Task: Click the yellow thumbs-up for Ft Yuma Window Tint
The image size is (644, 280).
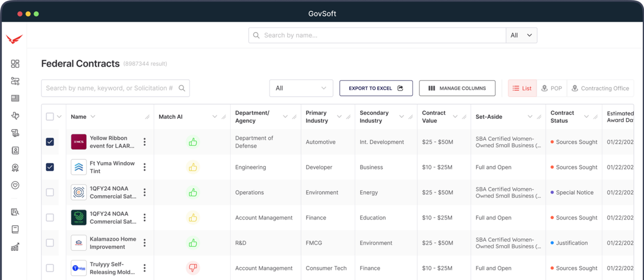Action: 193,167
